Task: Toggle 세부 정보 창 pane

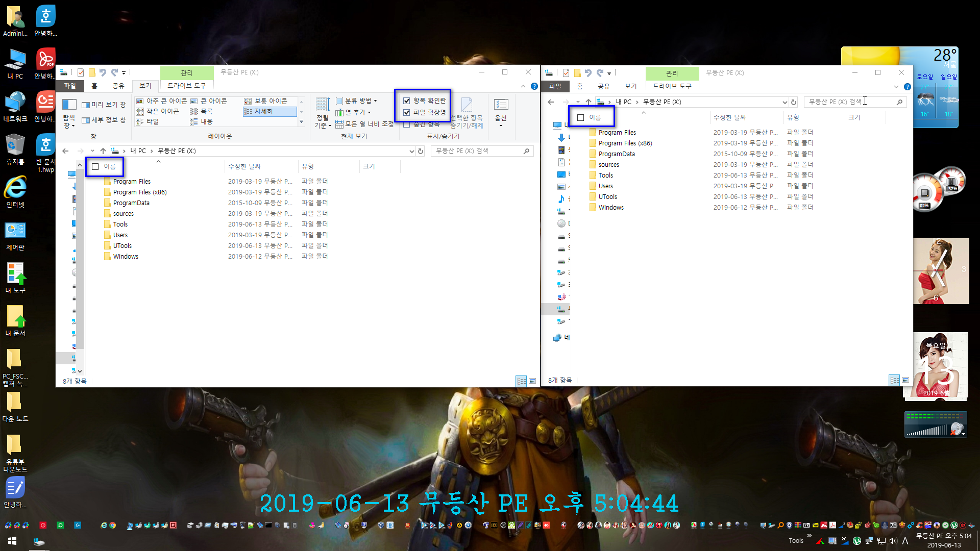Action: [x=104, y=120]
